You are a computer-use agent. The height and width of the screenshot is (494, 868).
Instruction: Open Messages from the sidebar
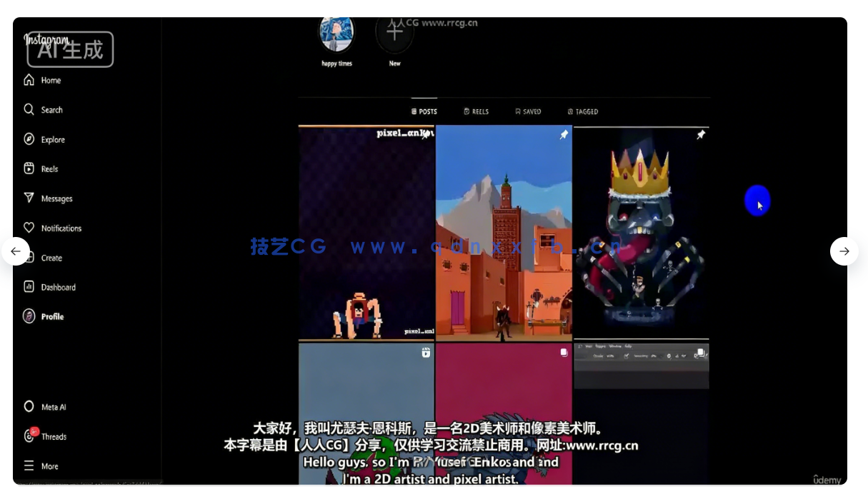coord(29,198)
